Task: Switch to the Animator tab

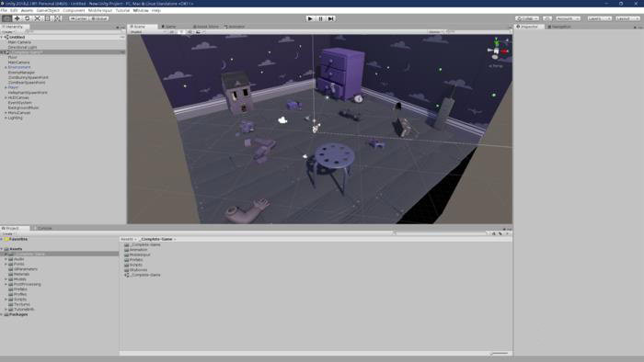Action: (x=235, y=27)
